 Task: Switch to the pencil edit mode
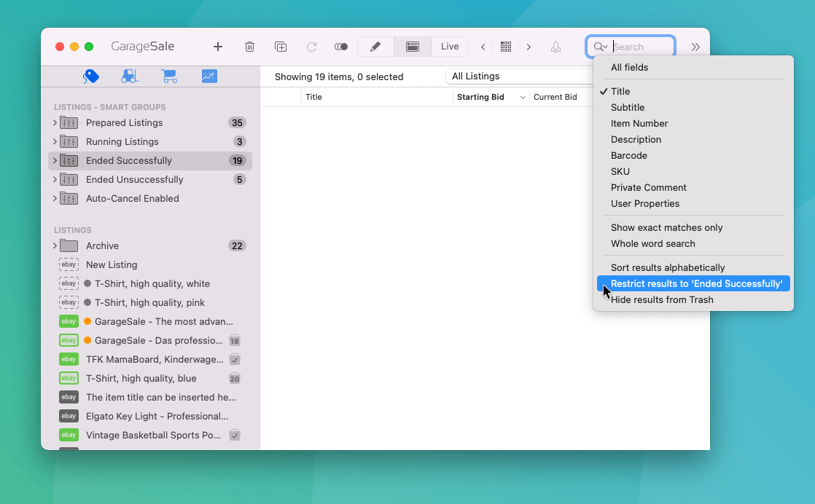coord(375,47)
